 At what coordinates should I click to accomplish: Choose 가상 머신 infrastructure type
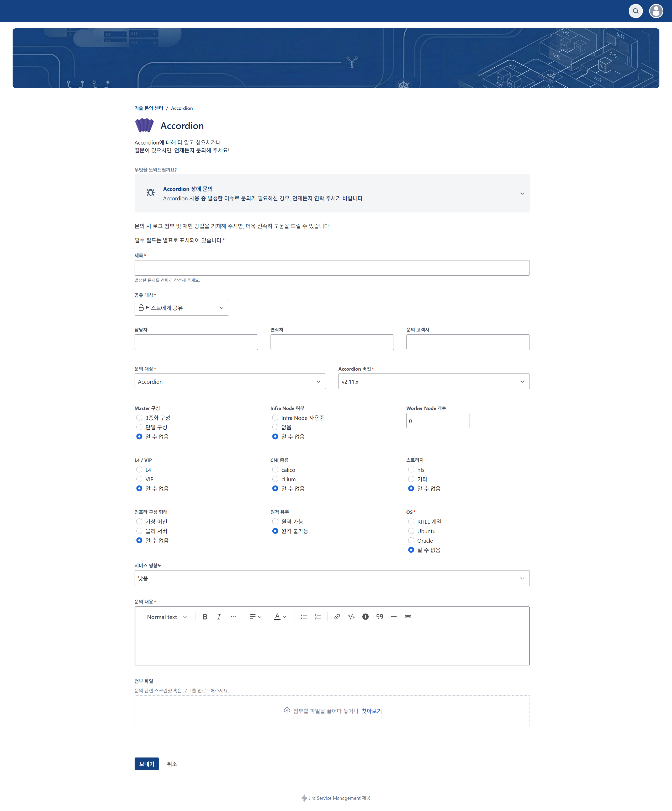(x=139, y=521)
